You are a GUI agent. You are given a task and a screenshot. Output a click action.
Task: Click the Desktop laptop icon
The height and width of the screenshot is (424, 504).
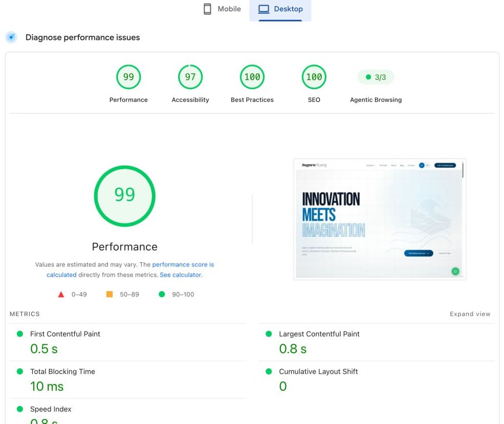[264, 9]
